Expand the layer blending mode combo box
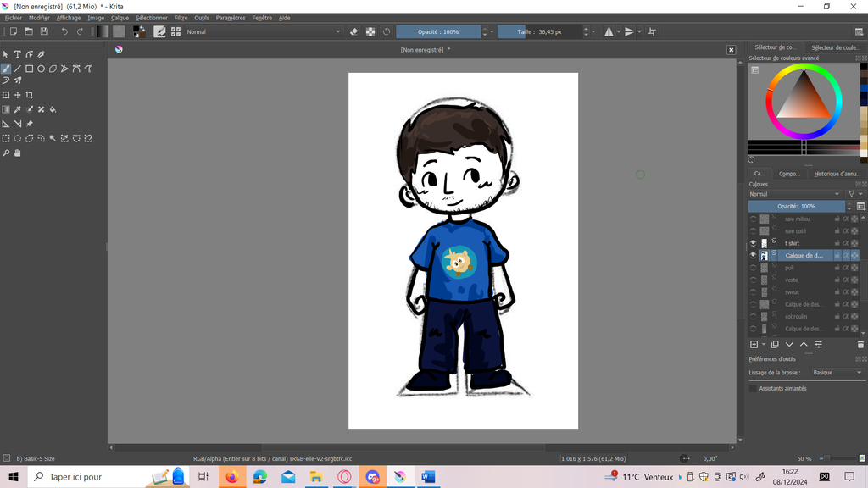The width and height of the screenshot is (868, 488). (x=795, y=194)
